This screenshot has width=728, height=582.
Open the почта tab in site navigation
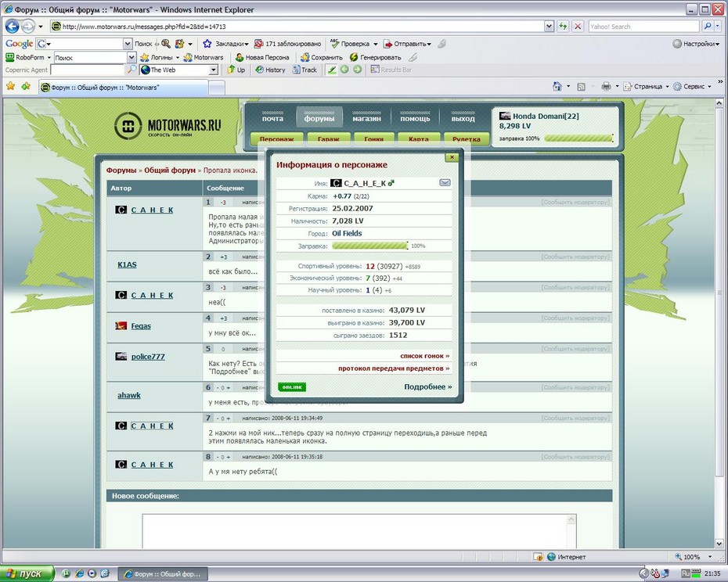coord(272,118)
